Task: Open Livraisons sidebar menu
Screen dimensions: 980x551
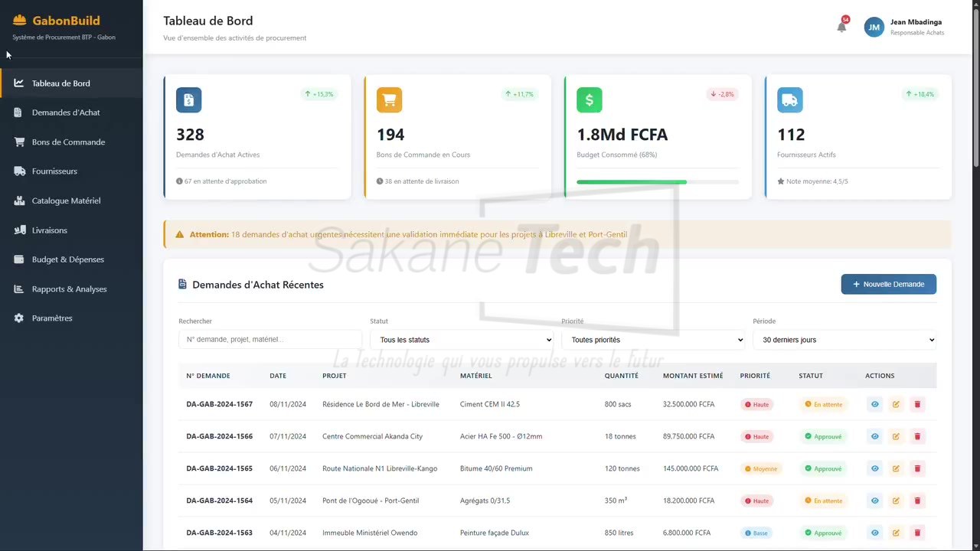Action: 71,230
